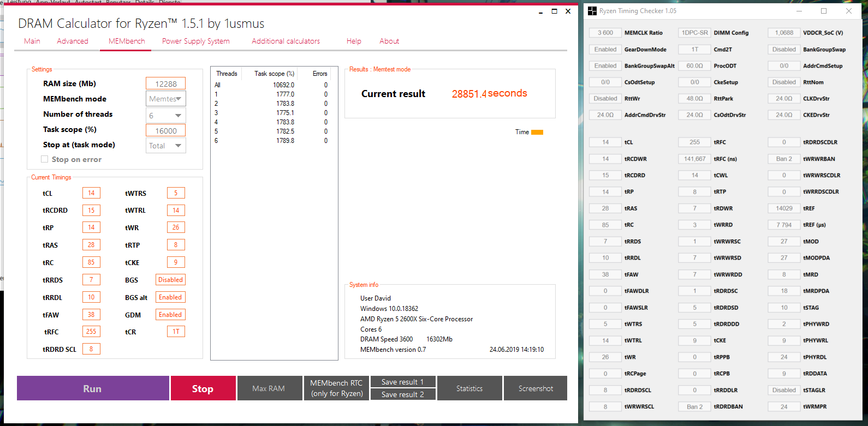Open the About tab

tap(389, 41)
